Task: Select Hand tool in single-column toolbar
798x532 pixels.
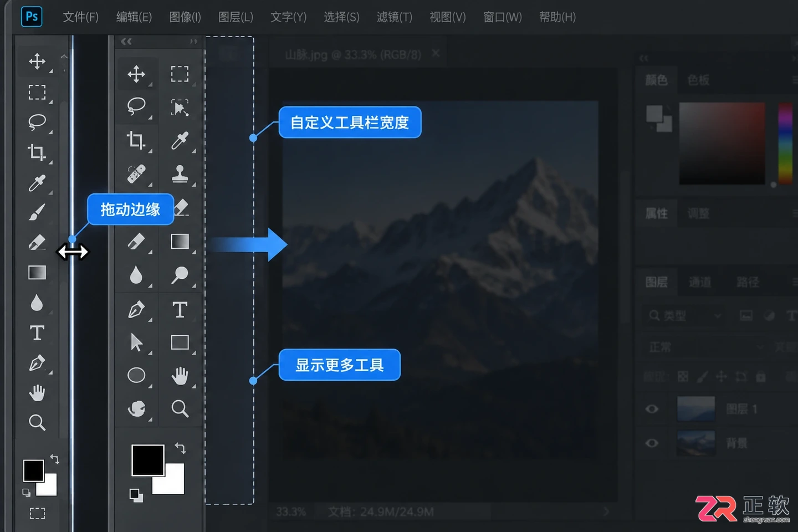Action: pyautogui.click(x=37, y=393)
